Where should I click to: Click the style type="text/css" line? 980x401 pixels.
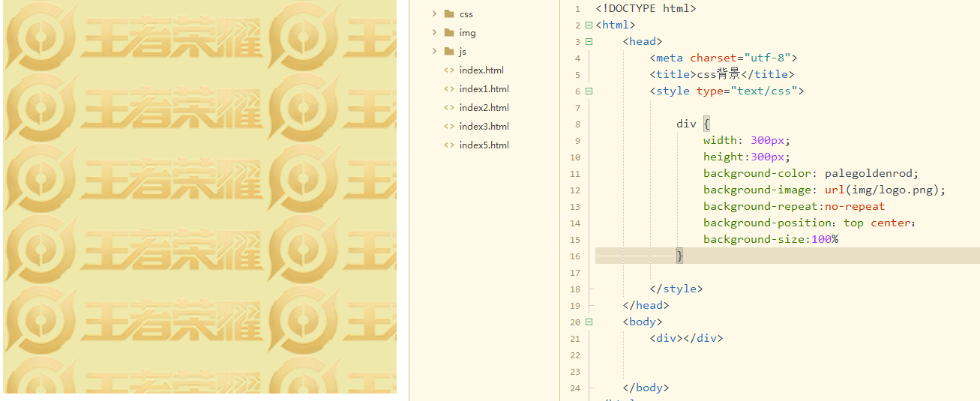click(x=727, y=91)
